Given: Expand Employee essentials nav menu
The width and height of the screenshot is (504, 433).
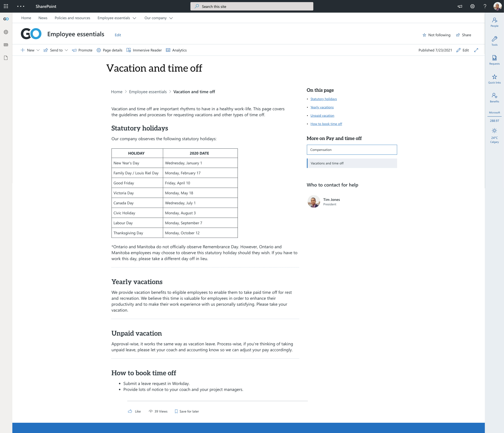Looking at the screenshot, I should coord(134,18).
